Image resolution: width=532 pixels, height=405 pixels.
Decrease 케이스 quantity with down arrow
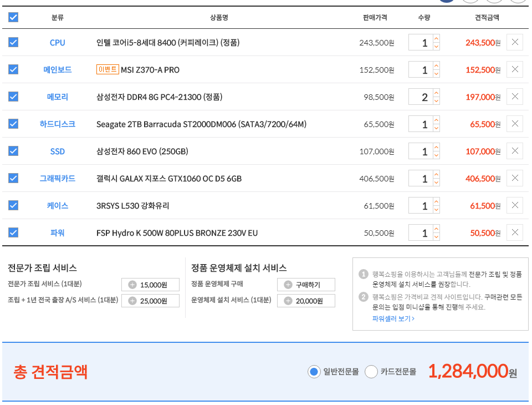pos(436,210)
